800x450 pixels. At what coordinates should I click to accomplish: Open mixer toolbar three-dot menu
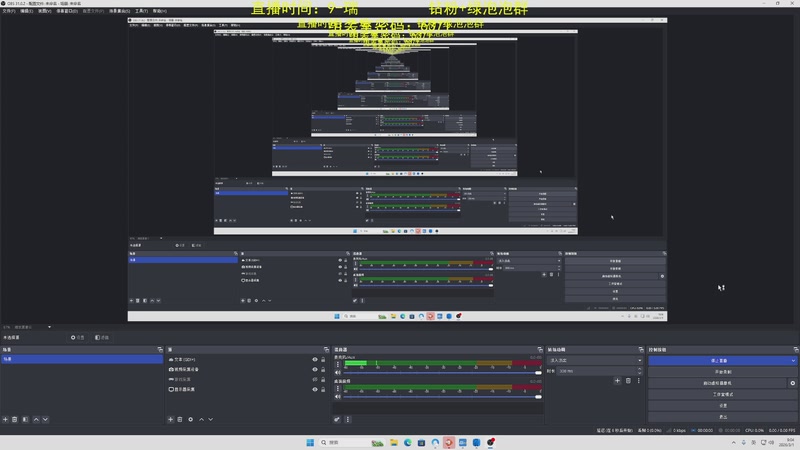coord(348,419)
